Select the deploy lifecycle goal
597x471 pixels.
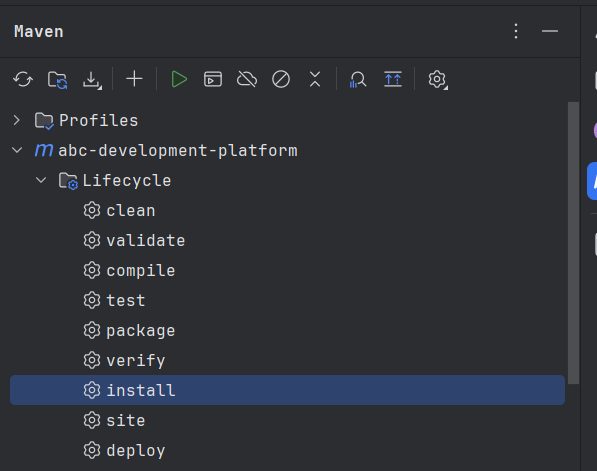tap(287, 450)
